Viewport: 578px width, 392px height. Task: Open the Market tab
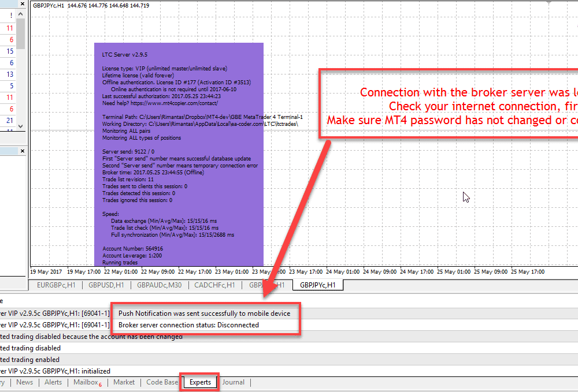pos(124,382)
